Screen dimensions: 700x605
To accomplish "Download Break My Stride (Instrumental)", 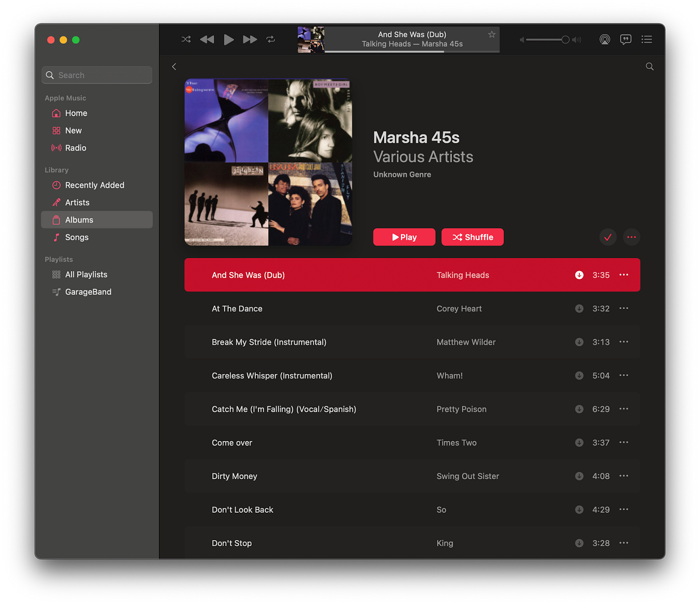I will tap(579, 342).
